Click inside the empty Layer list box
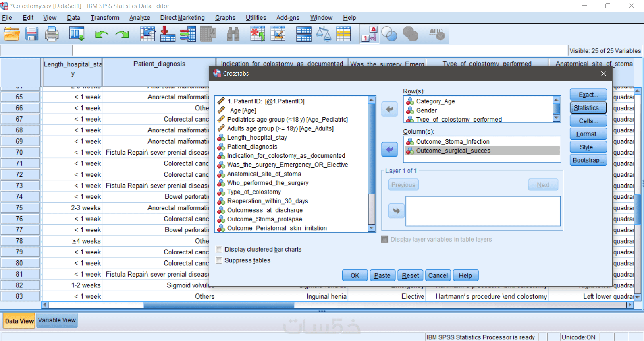The height and width of the screenshot is (341, 644). (x=483, y=211)
